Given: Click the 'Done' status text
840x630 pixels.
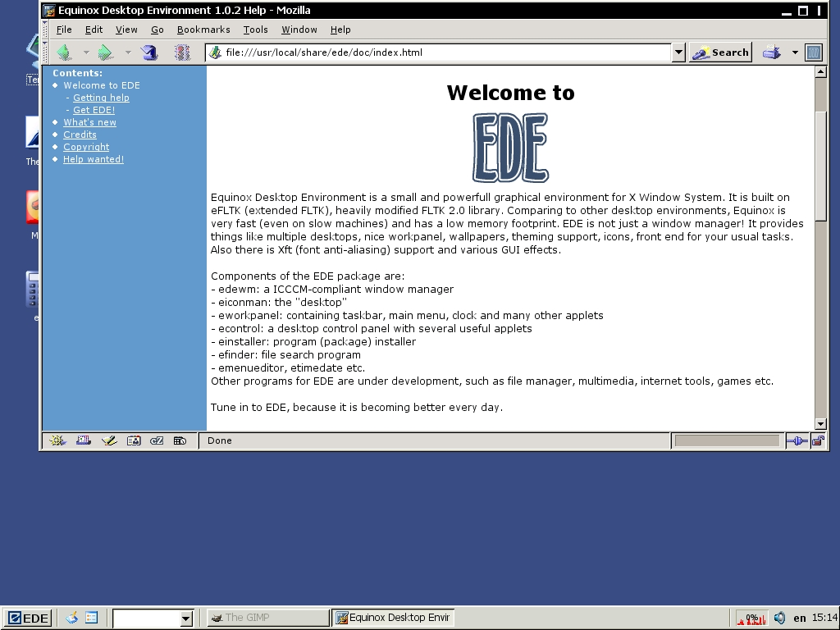Looking at the screenshot, I should [220, 441].
